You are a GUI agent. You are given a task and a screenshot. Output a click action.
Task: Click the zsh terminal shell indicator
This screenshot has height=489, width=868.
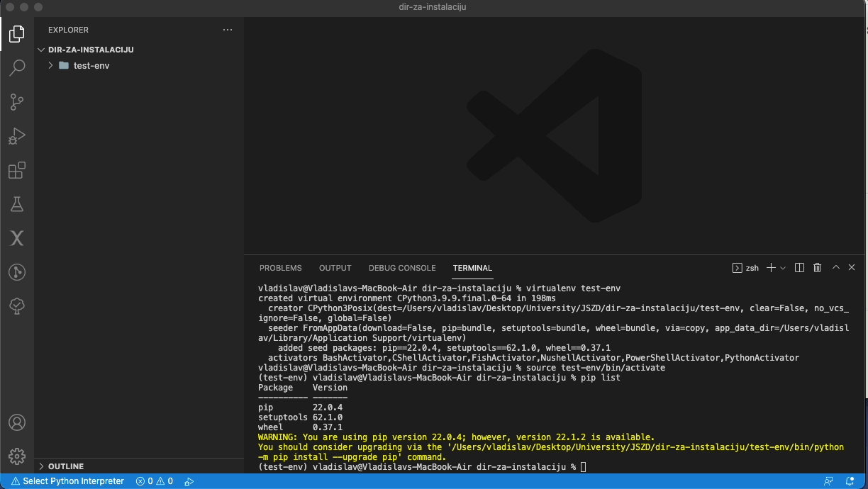pyautogui.click(x=745, y=268)
